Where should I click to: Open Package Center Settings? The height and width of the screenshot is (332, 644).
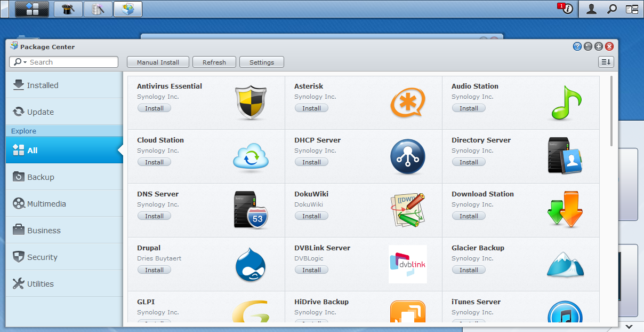(262, 62)
